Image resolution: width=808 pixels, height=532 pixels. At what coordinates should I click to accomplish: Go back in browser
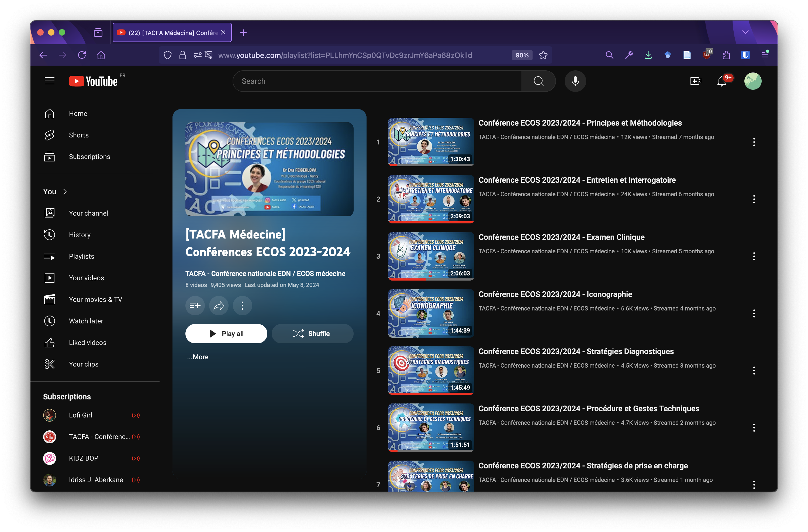43,55
